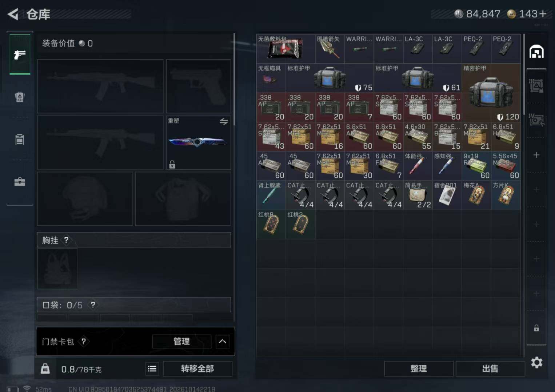This screenshot has height=392, width=555.
Task: Click the empty pistol sidearm slot
Action: (198, 86)
